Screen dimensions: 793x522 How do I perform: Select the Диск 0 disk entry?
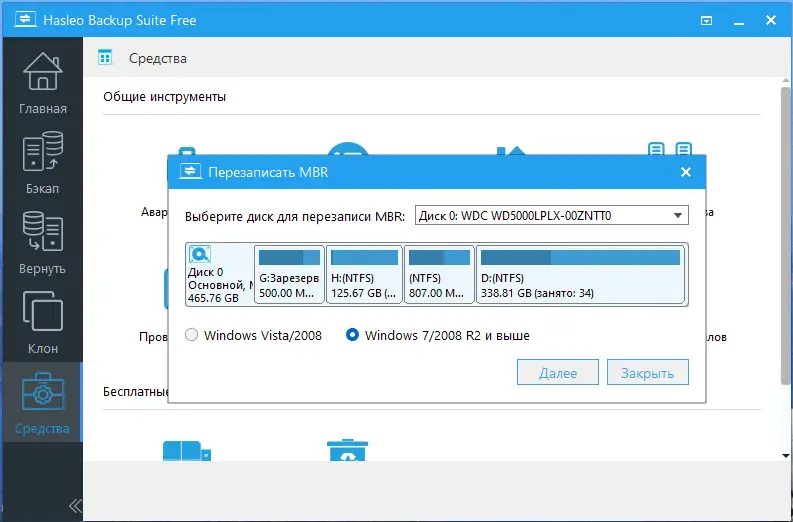coord(219,274)
